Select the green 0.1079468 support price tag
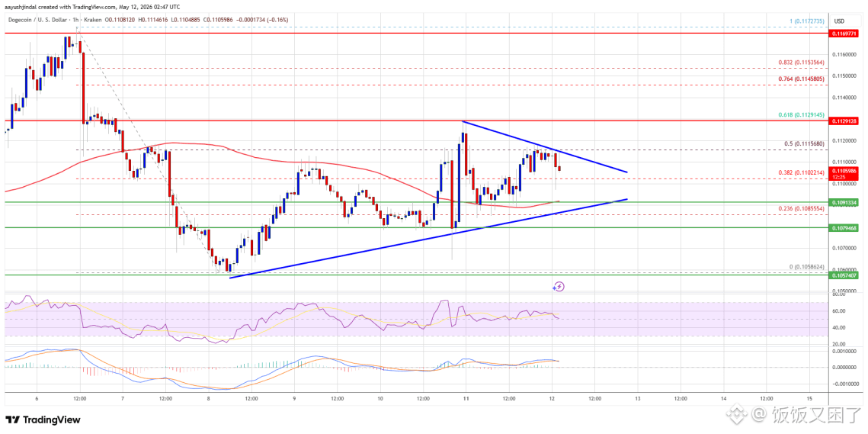Image resolution: width=868 pixels, height=434 pixels. [x=843, y=227]
